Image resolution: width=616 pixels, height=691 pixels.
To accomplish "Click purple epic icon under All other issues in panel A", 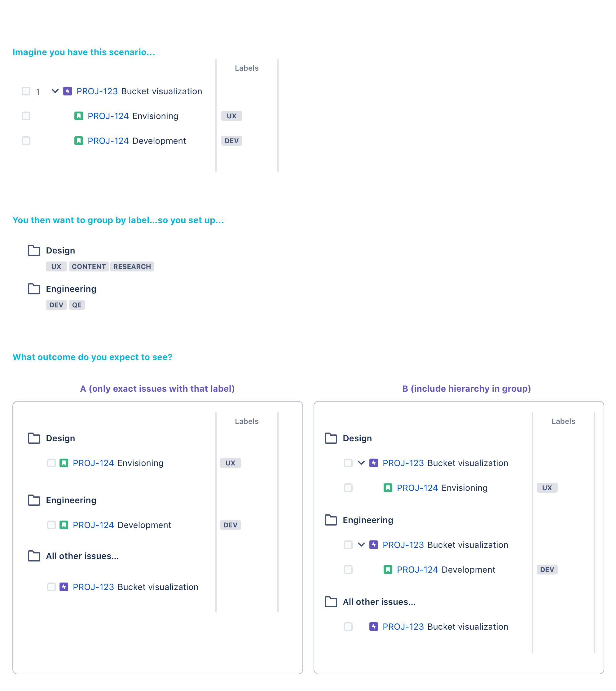I will (x=64, y=587).
